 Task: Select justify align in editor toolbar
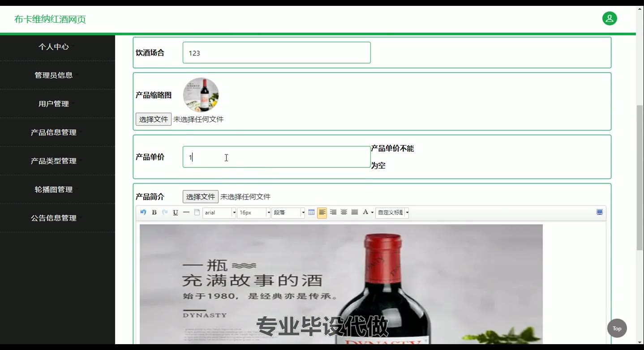pos(355,213)
